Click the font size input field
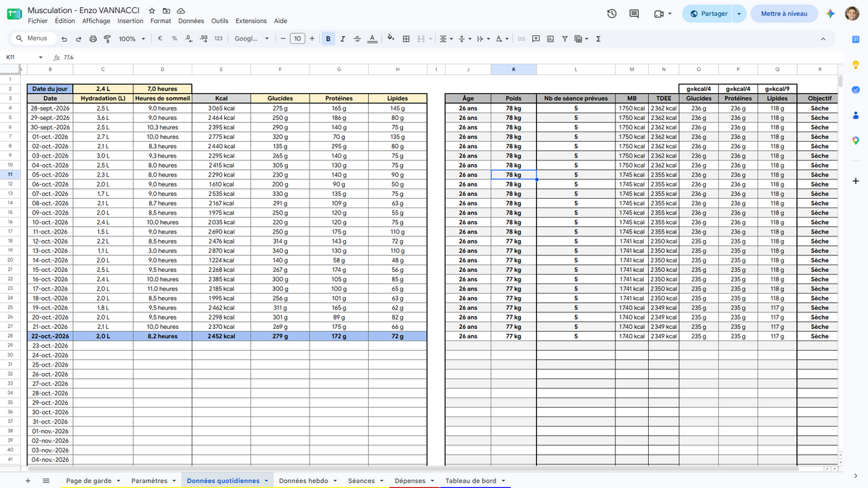Viewport: 868px width, 488px height. point(297,39)
